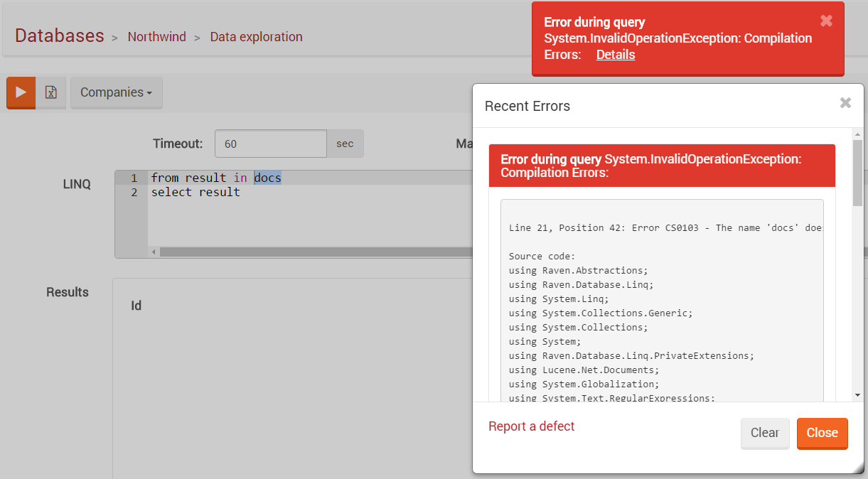Click the Id results column header
This screenshot has width=868, height=479.
pos(136,306)
